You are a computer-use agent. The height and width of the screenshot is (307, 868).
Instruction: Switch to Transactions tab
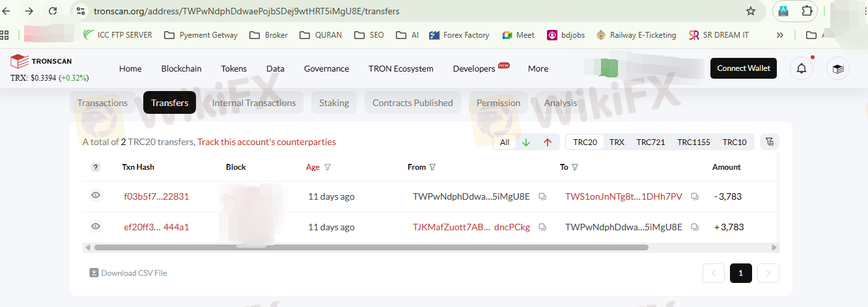tap(102, 103)
